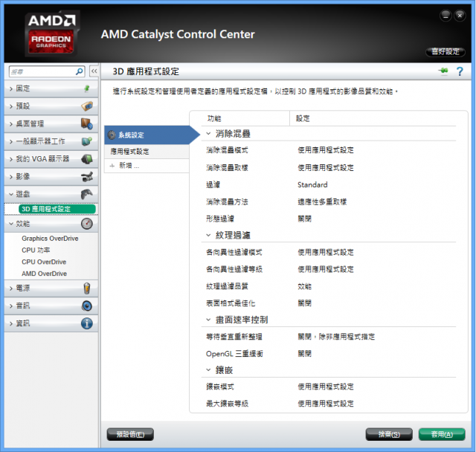Change 各向異性過濾模式 setting value
Screen dimensions: 476x452
pos(326,253)
